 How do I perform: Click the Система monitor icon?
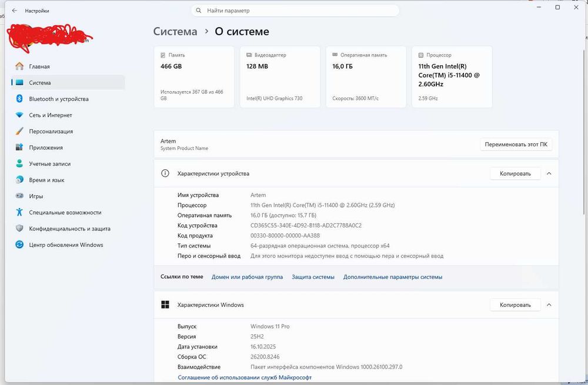[19, 82]
